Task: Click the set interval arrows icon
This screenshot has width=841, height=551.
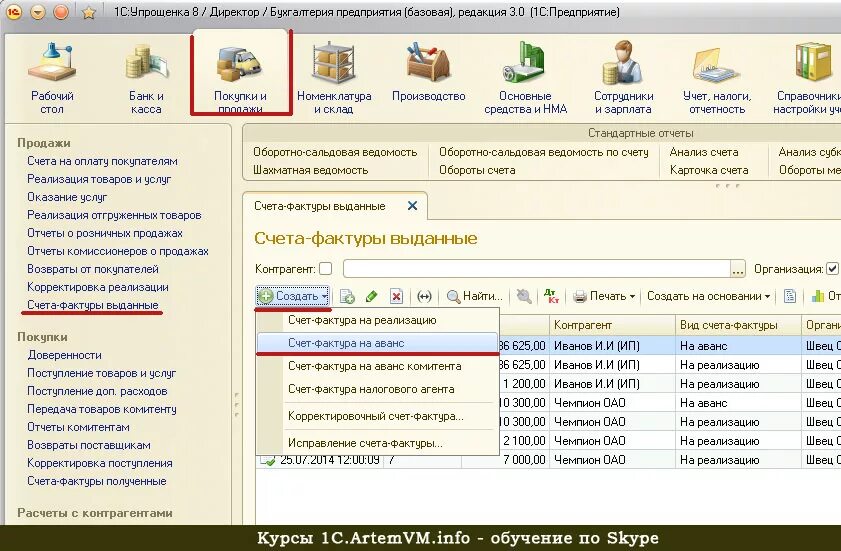Action: tap(424, 296)
